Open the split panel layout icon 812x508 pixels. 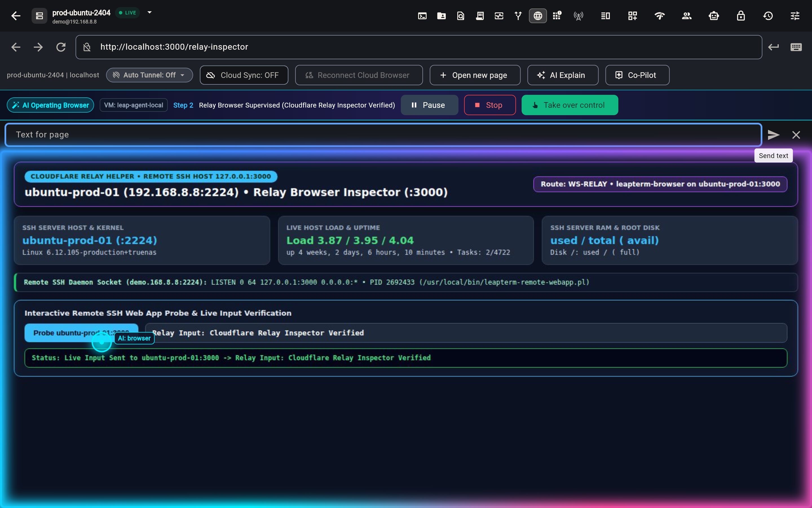tap(605, 16)
